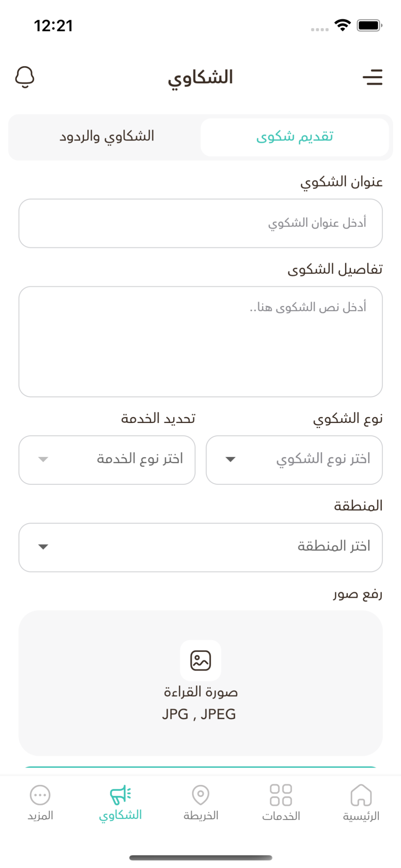Check the battery icon in status bar
401x868 pixels.
click(x=369, y=25)
